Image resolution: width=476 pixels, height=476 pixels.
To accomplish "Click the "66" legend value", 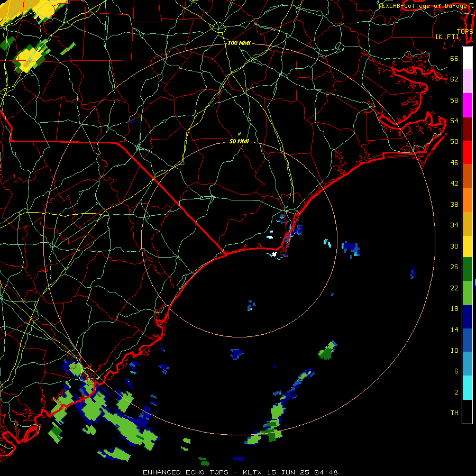I will point(454,58).
